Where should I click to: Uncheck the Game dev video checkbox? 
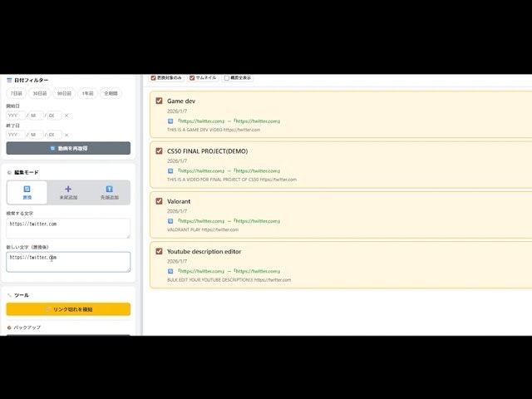pyautogui.click(x=159, y=101)
